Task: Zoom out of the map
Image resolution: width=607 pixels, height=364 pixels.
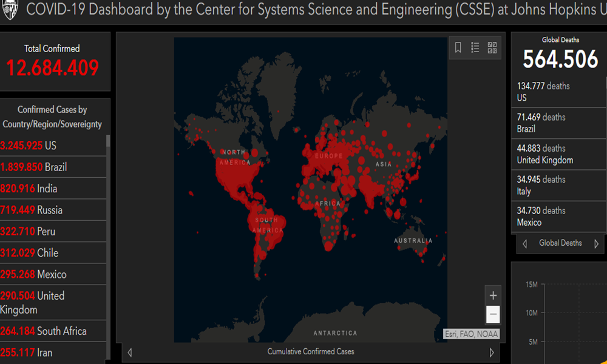Action: tap(493, 314)
